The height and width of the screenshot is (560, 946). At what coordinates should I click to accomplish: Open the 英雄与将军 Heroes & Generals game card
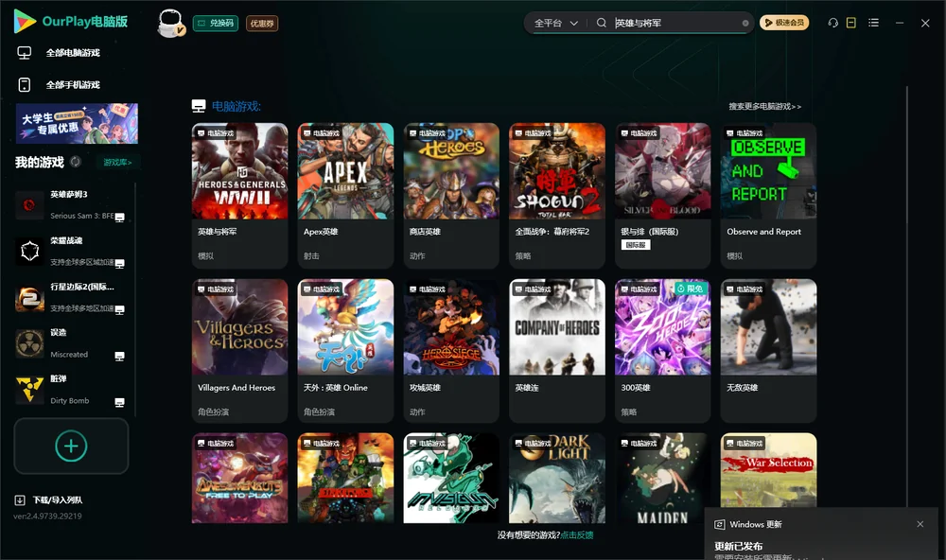[239, 196]
